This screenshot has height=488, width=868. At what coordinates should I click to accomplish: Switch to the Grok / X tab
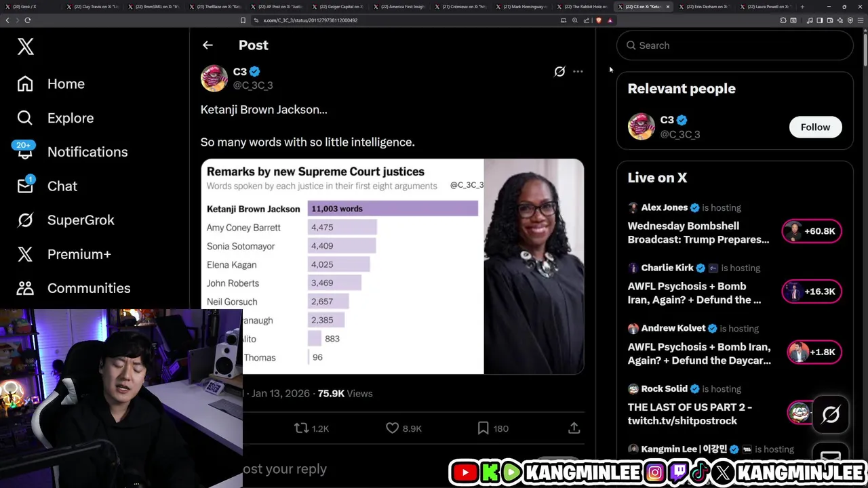point(30,7)
